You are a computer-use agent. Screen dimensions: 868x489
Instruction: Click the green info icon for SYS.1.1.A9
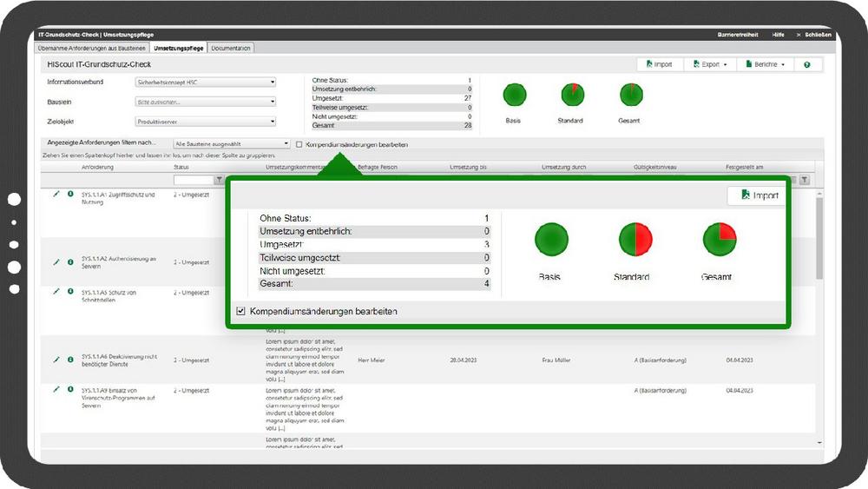pos(70,390)
